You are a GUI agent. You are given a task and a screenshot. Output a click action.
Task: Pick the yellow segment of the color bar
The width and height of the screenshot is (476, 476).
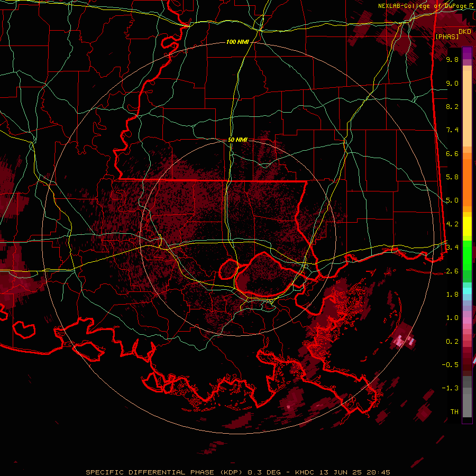pyautogui.click(x=467, y=226)
